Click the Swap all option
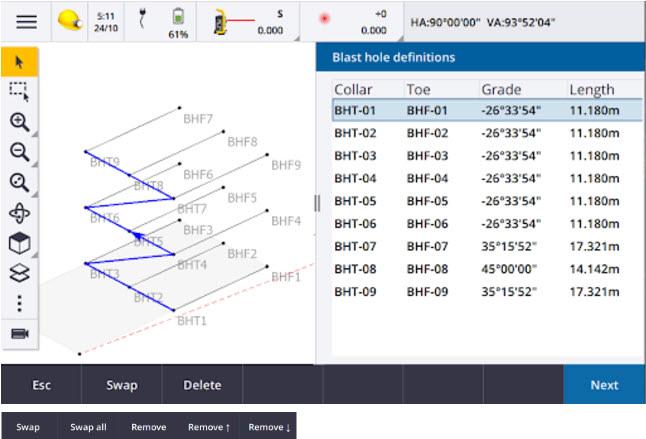646x439 pixels. click(x=88, y=427)
